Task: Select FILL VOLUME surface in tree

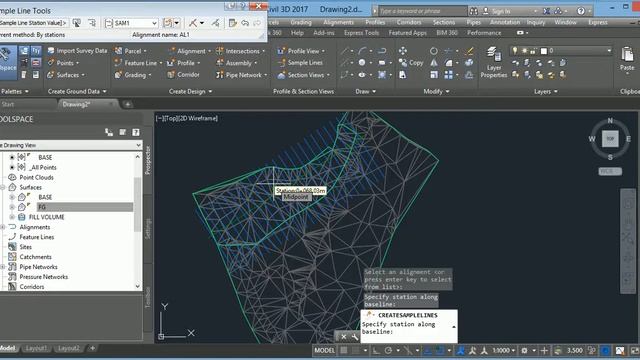Action: 47,217
